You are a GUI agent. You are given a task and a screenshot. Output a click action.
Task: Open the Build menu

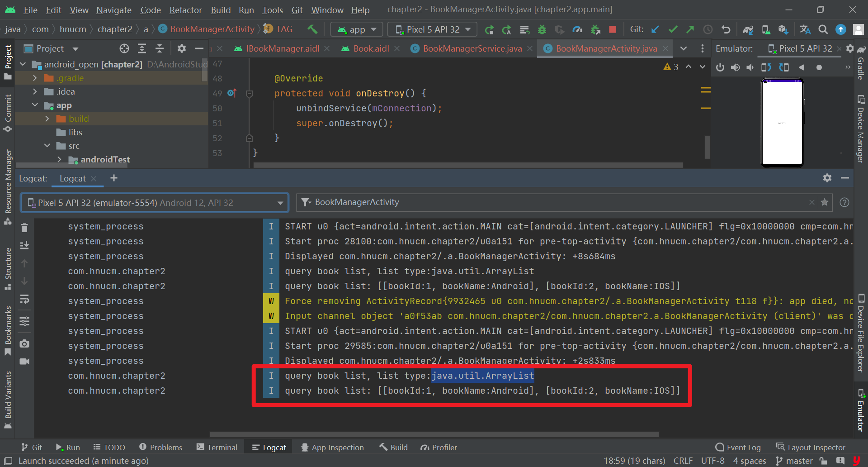click(x=221, y=10)
